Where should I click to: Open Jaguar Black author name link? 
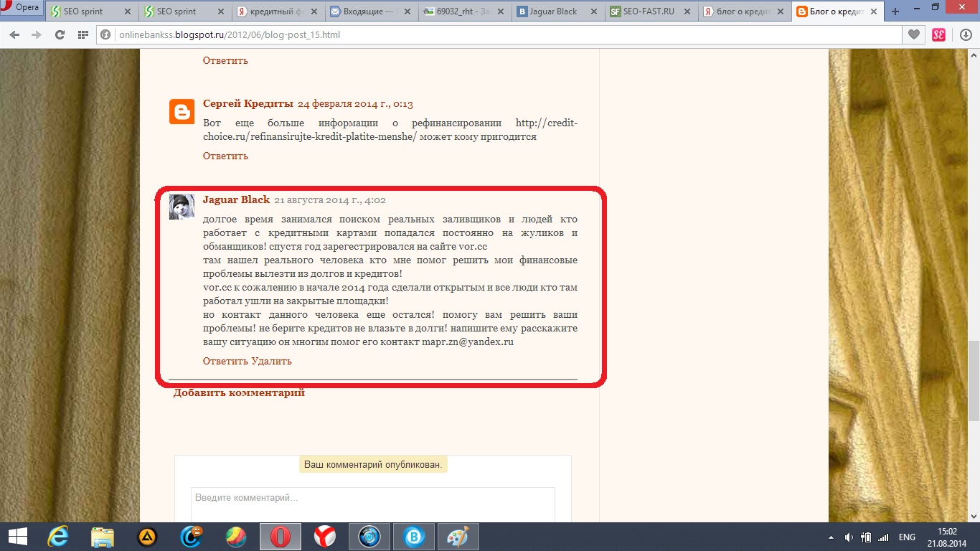click(x=236, y=200)
